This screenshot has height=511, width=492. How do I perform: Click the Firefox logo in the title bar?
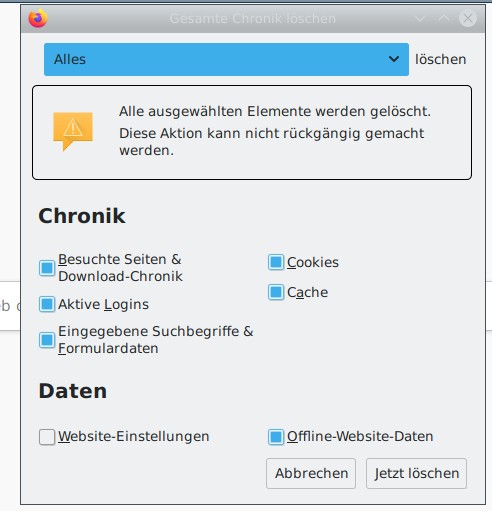point(38,18)
